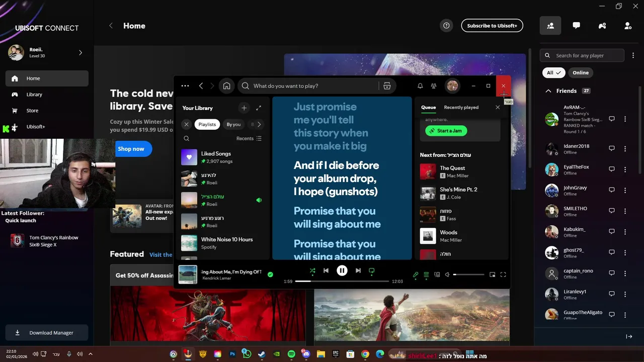Pause the current song
This screenshot has height=362, width=644.
point(342,270)
